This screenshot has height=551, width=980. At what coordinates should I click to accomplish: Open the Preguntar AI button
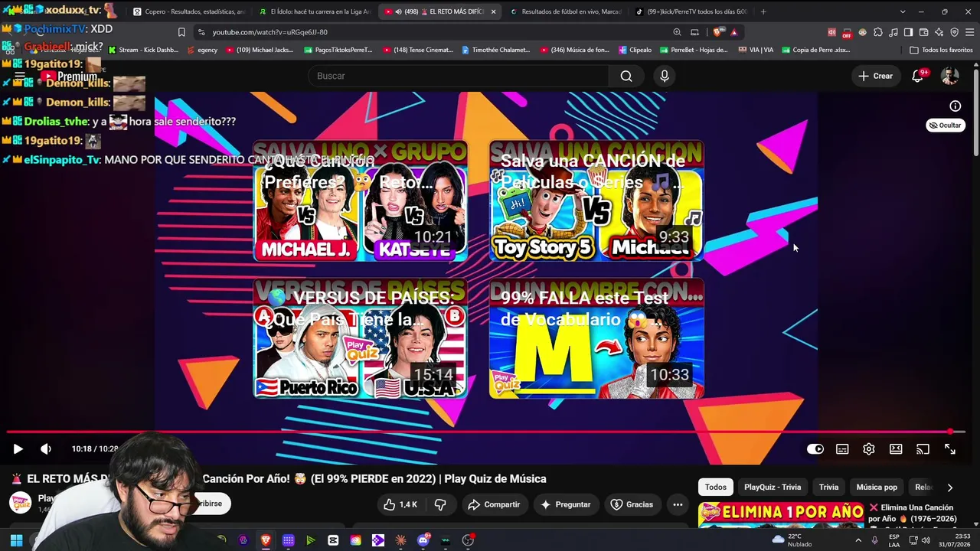565,504
